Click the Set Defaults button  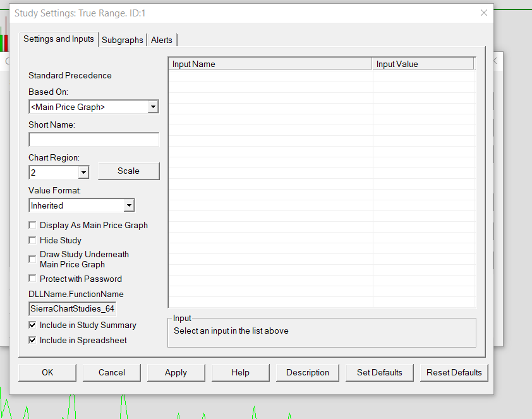(379, 372)
